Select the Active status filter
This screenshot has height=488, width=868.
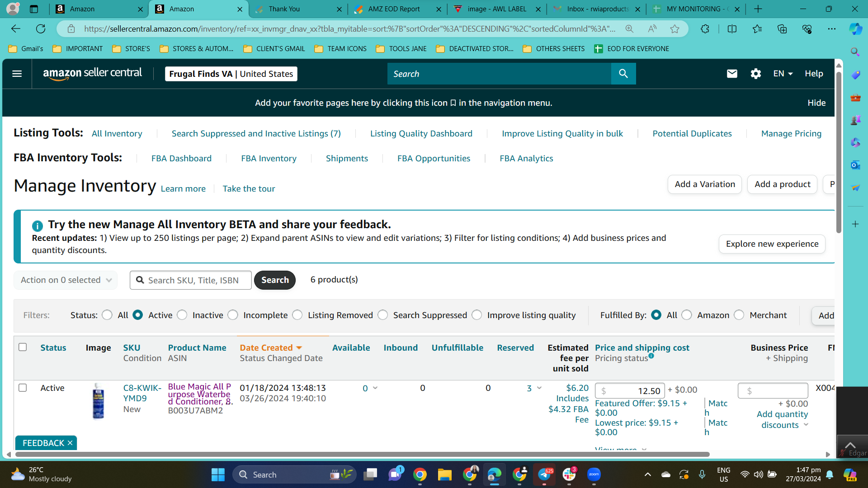[x=138, y=315]
